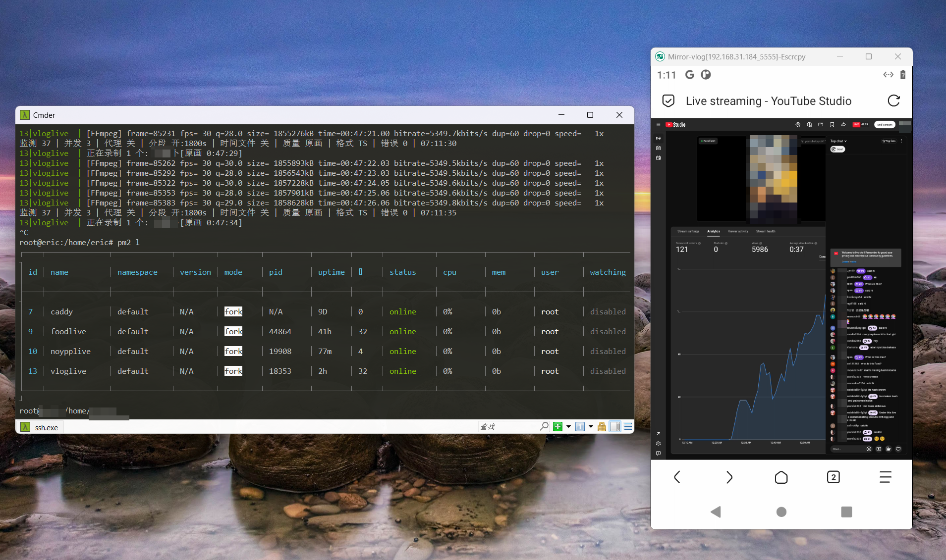
Task: Open Cmder settings hamburger menu icon
Action: [x=628, y=427]
